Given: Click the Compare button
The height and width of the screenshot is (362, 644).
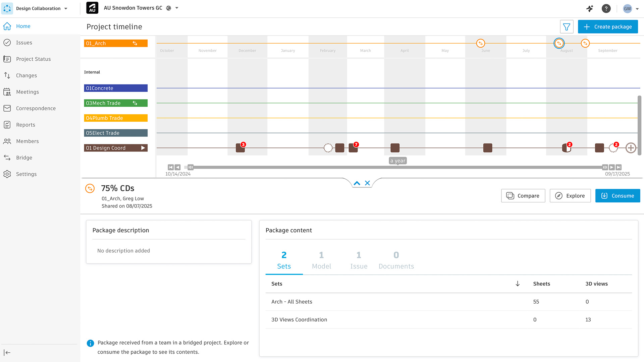Looking at the screenshot, I should pyautogui.click(x=523, y=196).
